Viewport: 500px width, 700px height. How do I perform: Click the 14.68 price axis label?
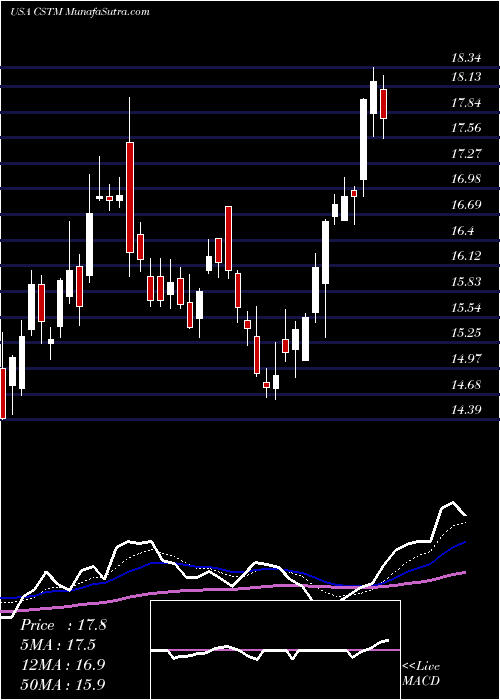(466, 384)
